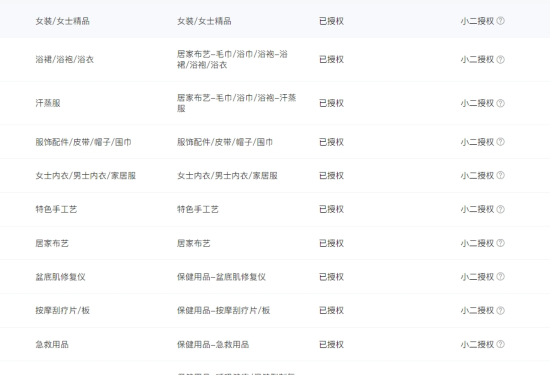Show help tooltip in 居家布艺 row
The height and width of the screenshot is (375, 550).
[501, 243]
